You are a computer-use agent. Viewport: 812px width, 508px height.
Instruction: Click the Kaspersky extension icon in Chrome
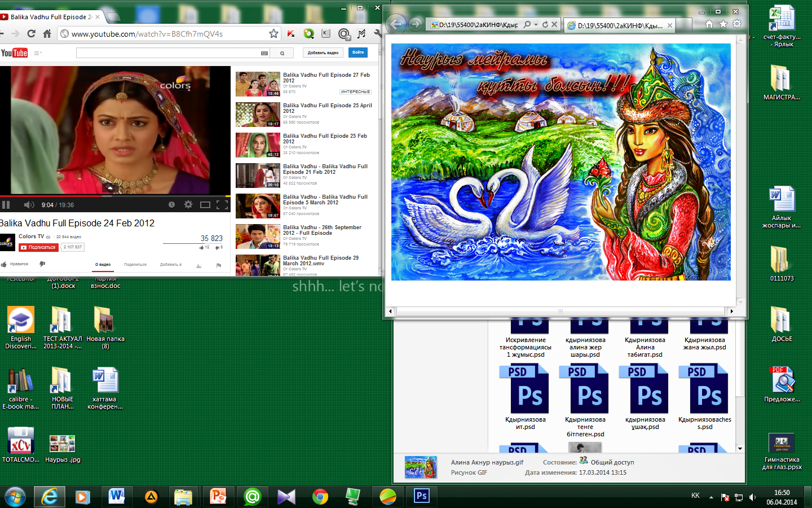pos(291,34)
